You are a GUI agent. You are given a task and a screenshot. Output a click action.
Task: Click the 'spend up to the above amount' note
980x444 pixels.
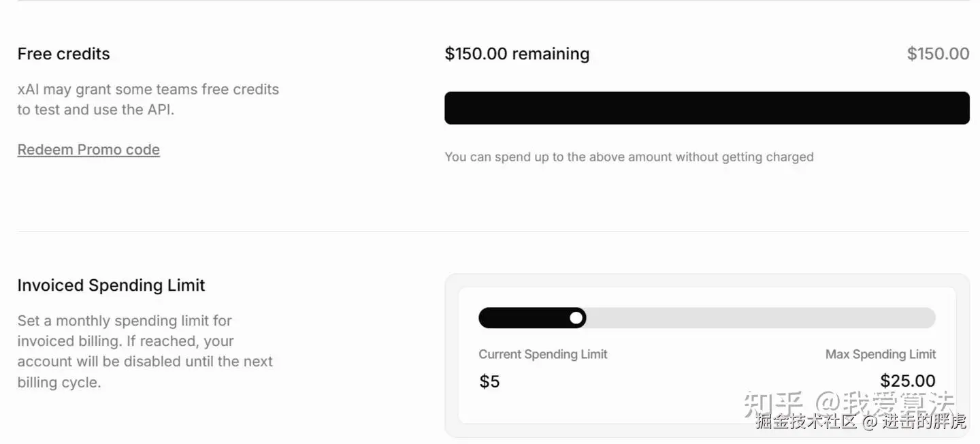(629, 157)
